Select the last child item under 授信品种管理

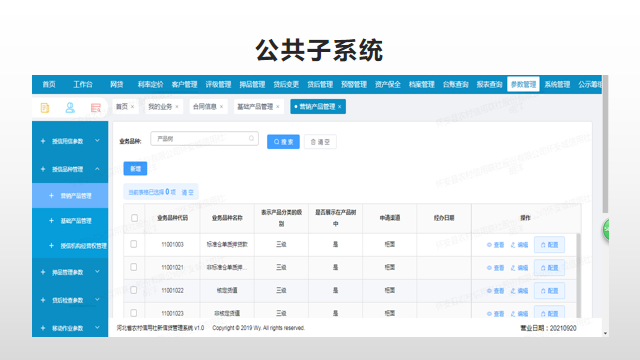pyautogui.click(x=70, y=246)
